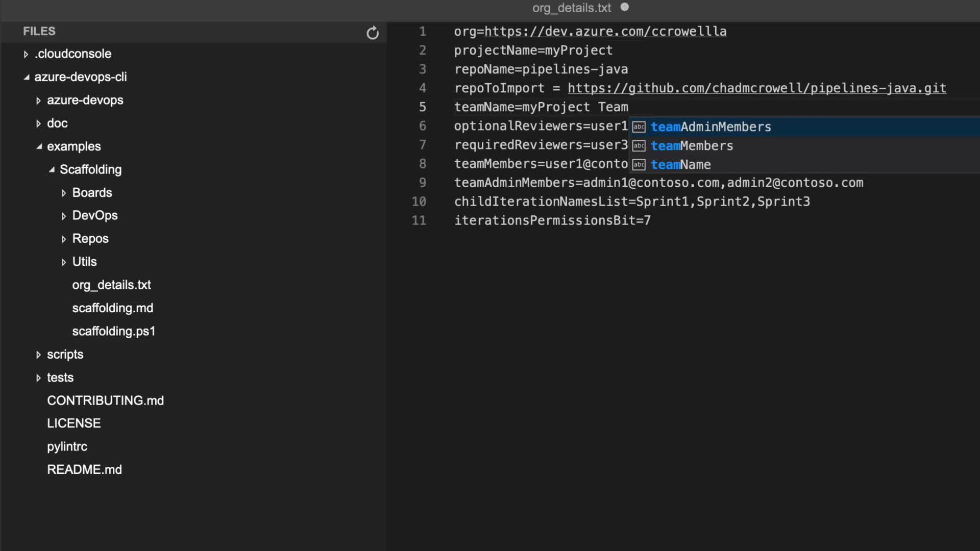This screenshot has height=551, width=980.
Task: Place cursor on iterationsPermissionsBit line
Action: 552,220
